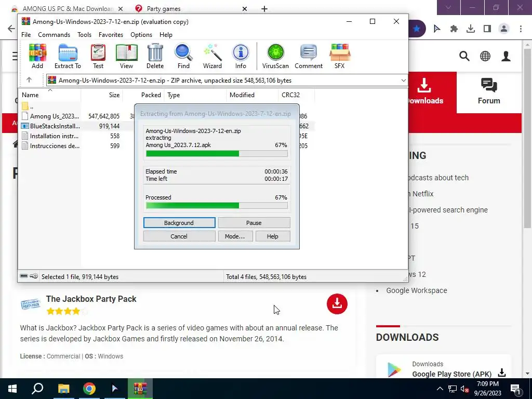
Task: Open the Forum site tab
Action: tap(489, 92)
